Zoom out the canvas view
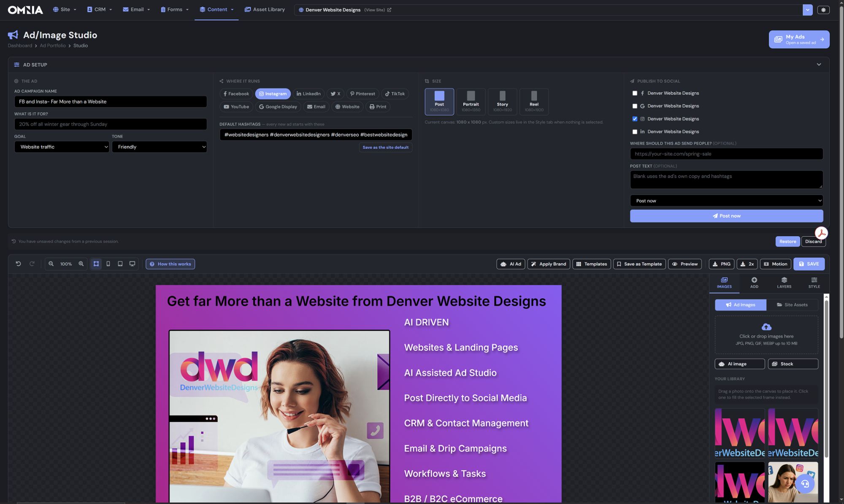 (x=51, y=264)
